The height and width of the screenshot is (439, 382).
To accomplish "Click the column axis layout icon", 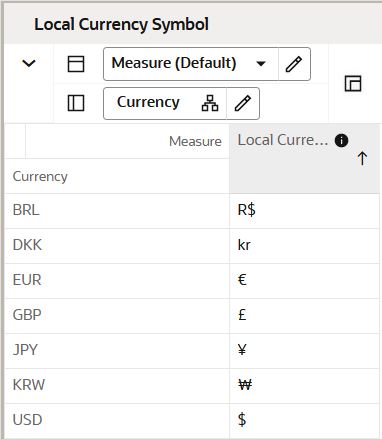I will [76, 64].
